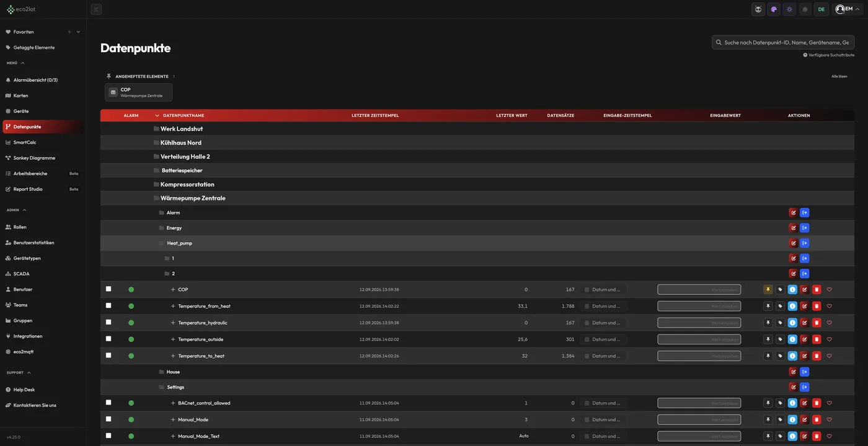The height and width of the screenshot is (446, 868).
Task: Click the Wert eingeben field for COP
Action: (x=699, y=289)
